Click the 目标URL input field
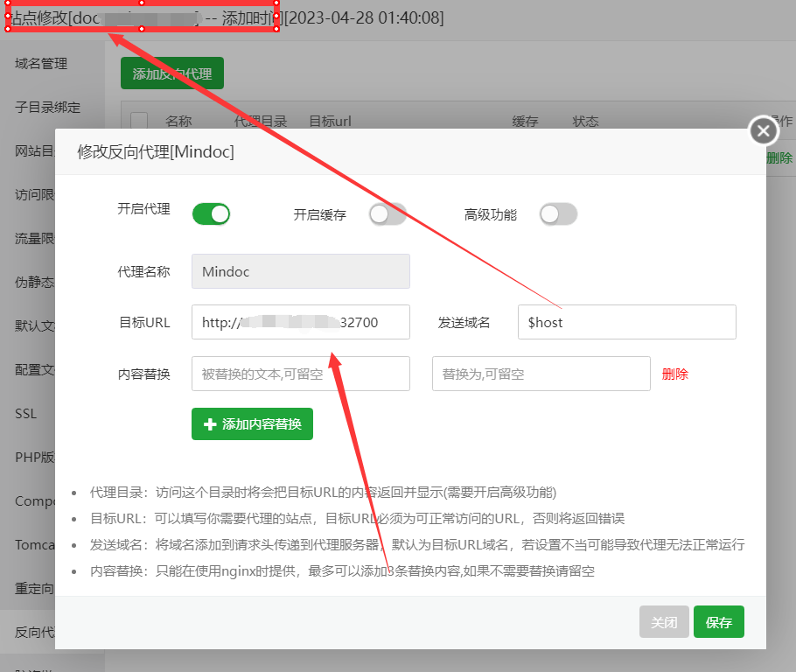Screen dimensions: 796x672 (300, 322)
